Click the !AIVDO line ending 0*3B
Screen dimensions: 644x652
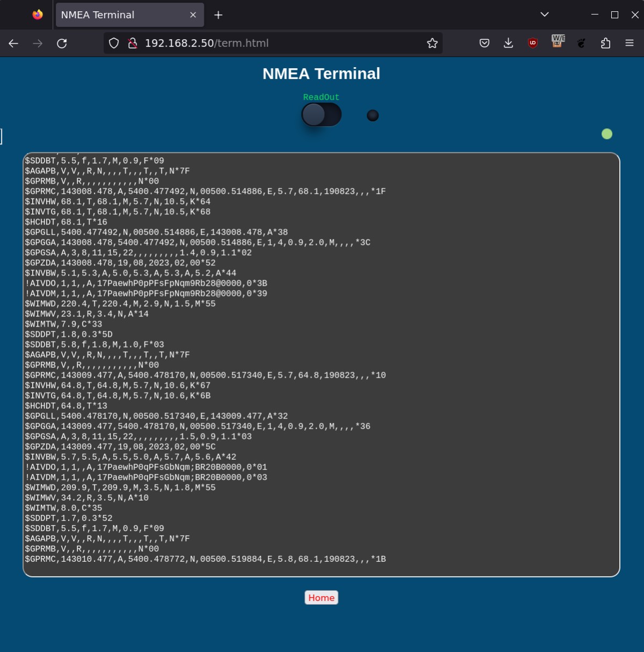(x=146, y=284)
